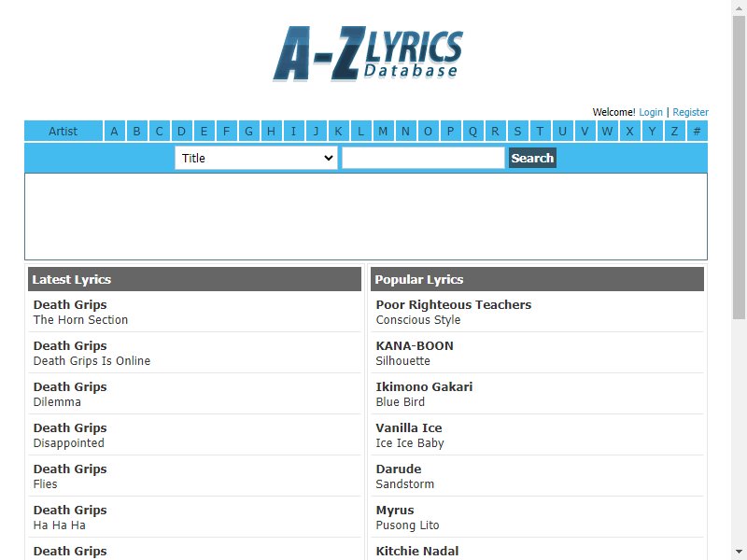Open Kitchie Nadal artist page
This screenshot has width=747, height=560.
416,551
